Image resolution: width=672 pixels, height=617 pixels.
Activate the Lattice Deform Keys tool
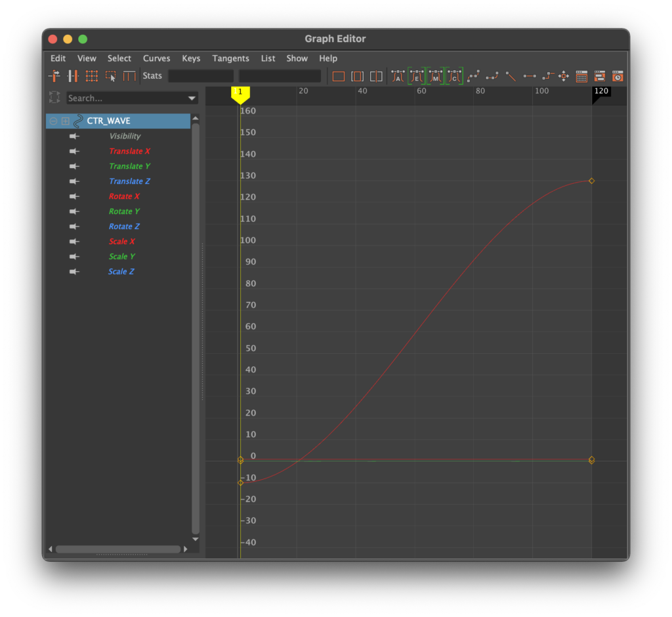[92, 76]
